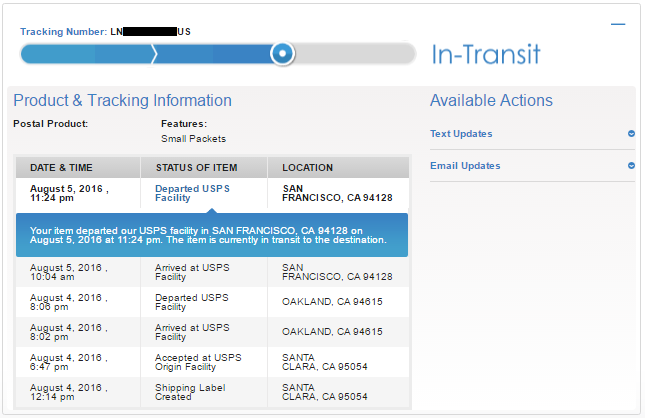The image size is (645, 418).
Task: Click the Departed Oakland facility row
Action: 212,302
